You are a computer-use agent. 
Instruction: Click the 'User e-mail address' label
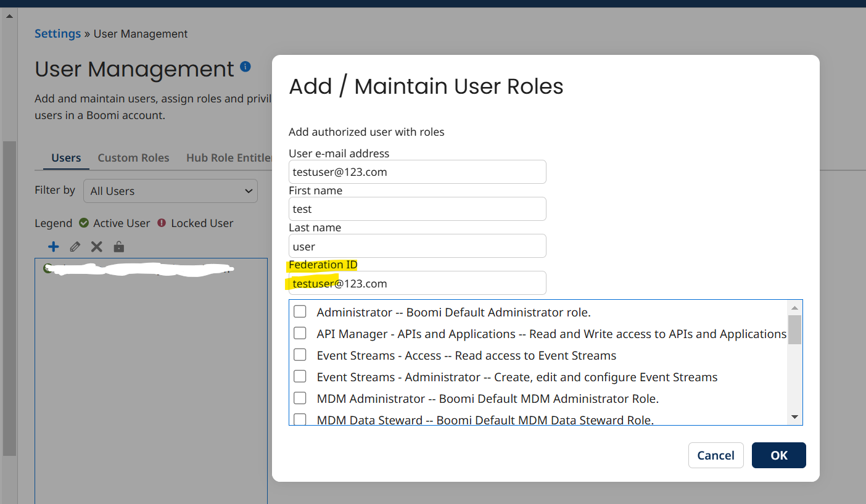pyautogui.click(x=339, y=154)
